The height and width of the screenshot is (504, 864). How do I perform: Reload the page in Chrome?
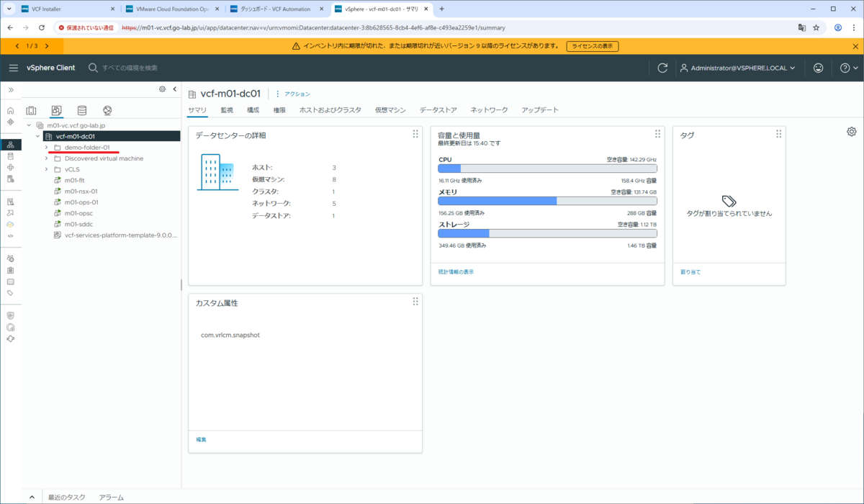42,27
